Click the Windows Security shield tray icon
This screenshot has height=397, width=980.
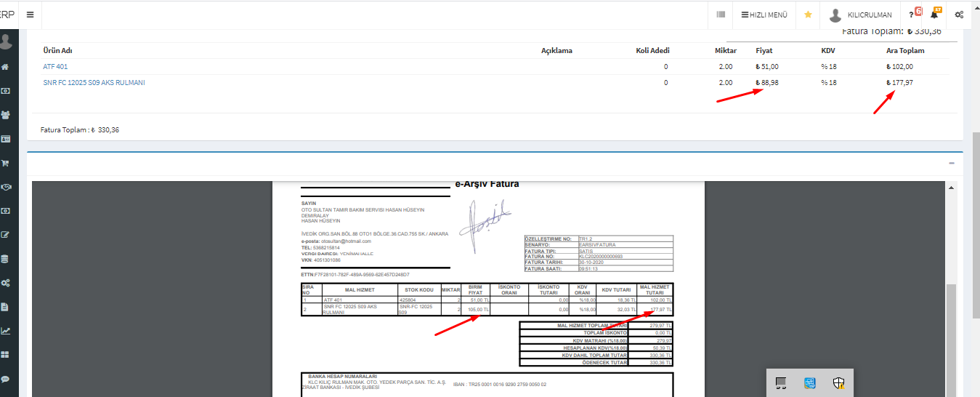[x=838, y=382]
